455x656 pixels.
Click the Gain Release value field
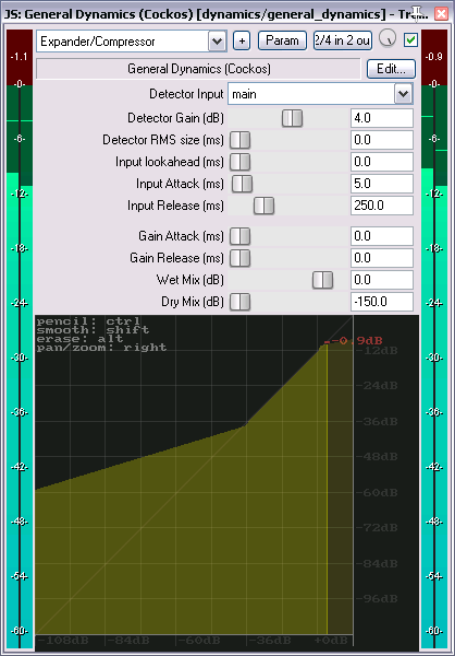click(382, 258)
